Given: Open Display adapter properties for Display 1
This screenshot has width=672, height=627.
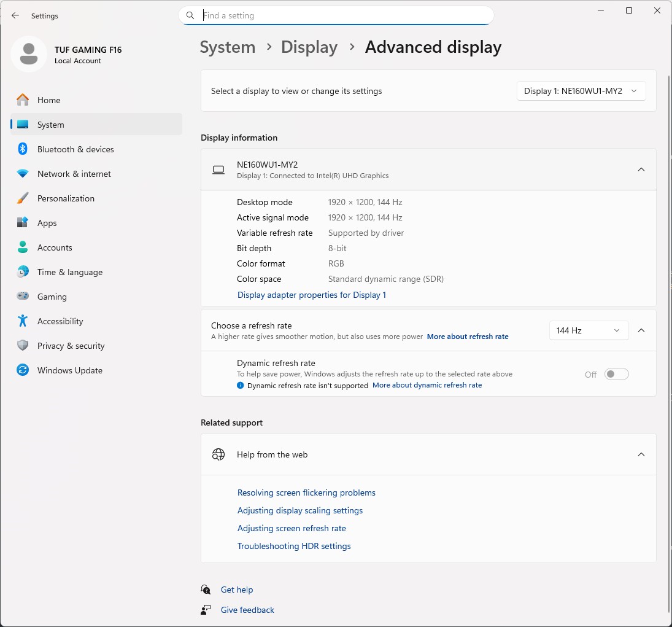Looking at the screenshot, I should click(312, 295).
